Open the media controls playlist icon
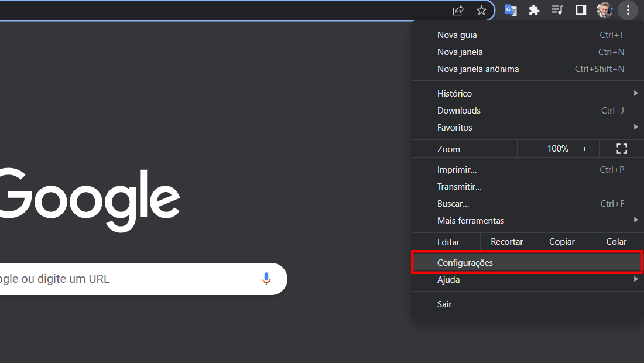 557,10
